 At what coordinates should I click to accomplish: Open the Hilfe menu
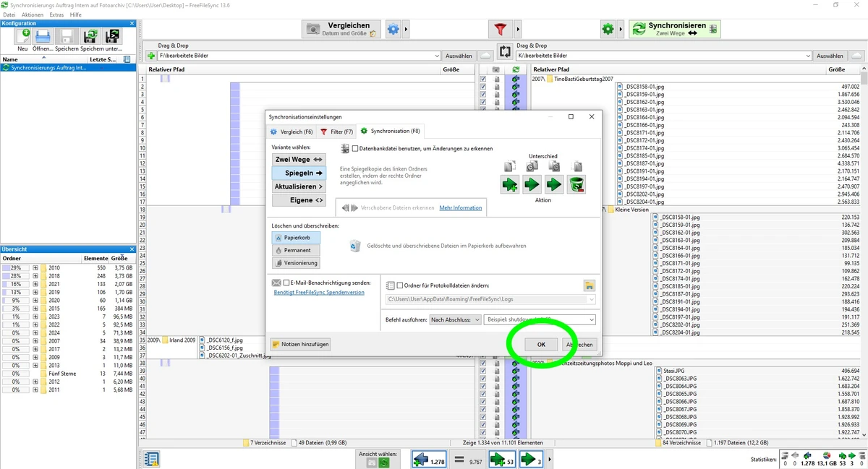tap(76, 14)
